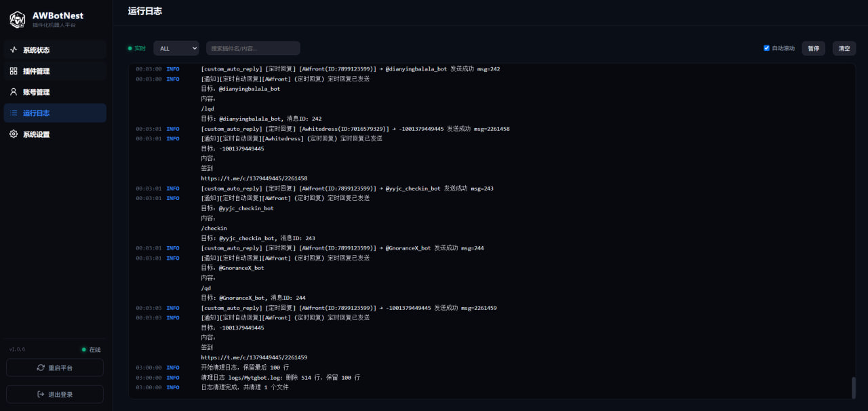Click the green realtime indicator dot

[130, 48]
